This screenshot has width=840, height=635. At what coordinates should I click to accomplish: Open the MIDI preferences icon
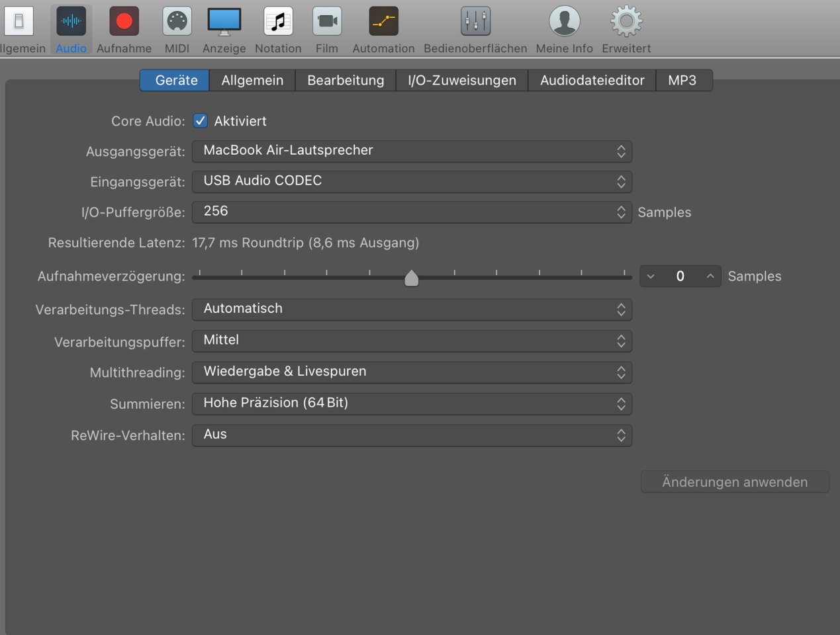pyautogui.click(x=177, y=22)
